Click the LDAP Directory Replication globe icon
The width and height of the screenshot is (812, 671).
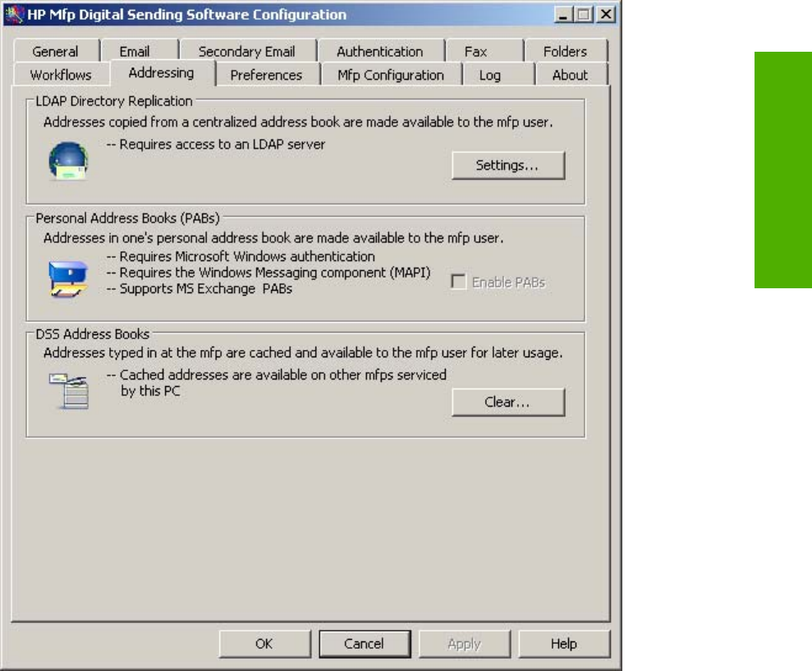point(68,161)
